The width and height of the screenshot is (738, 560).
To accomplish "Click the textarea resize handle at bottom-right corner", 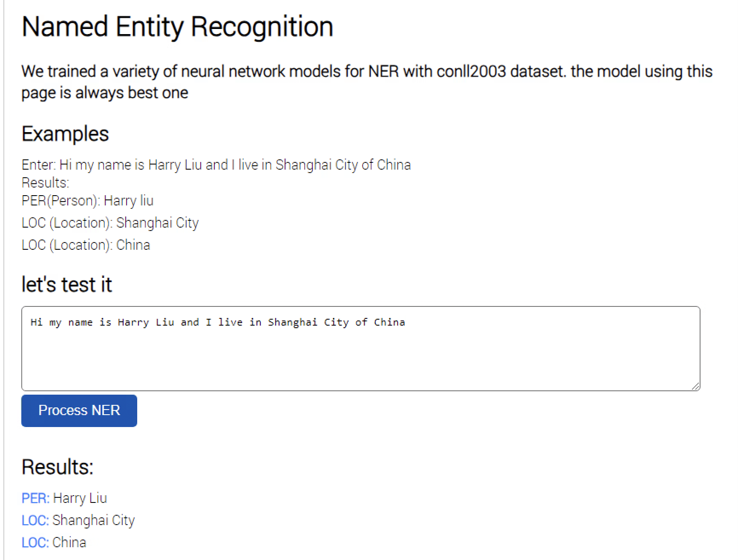I will pyautogui.click(x=696, y=386).
